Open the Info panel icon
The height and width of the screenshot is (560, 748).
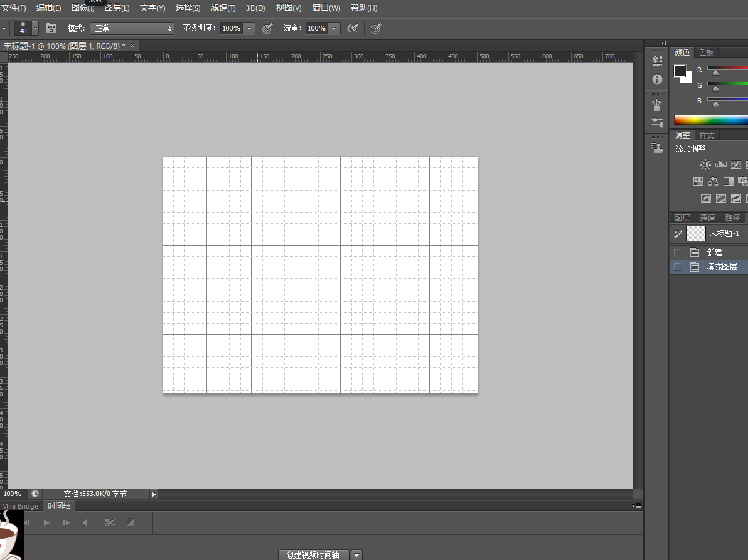click(657, 80)
